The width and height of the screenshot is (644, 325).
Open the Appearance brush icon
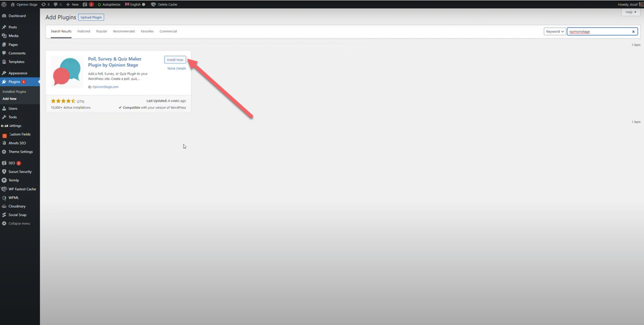pos(4,73)
